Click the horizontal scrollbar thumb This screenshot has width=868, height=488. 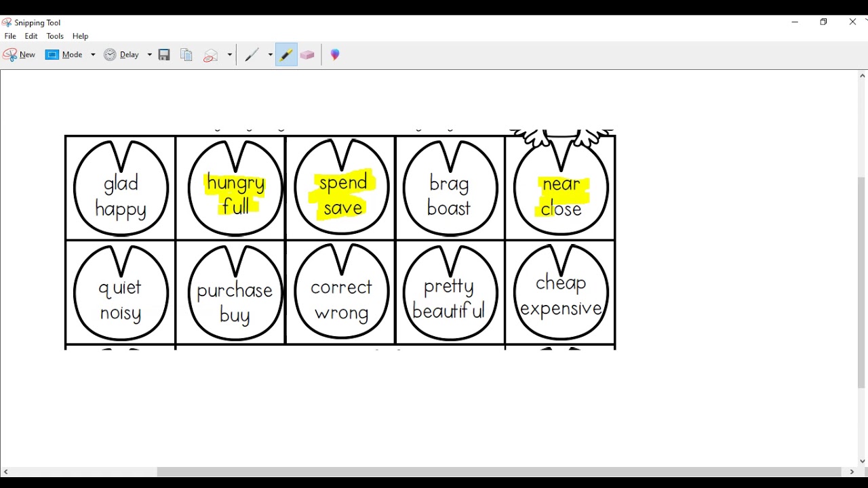pos(499,472)
